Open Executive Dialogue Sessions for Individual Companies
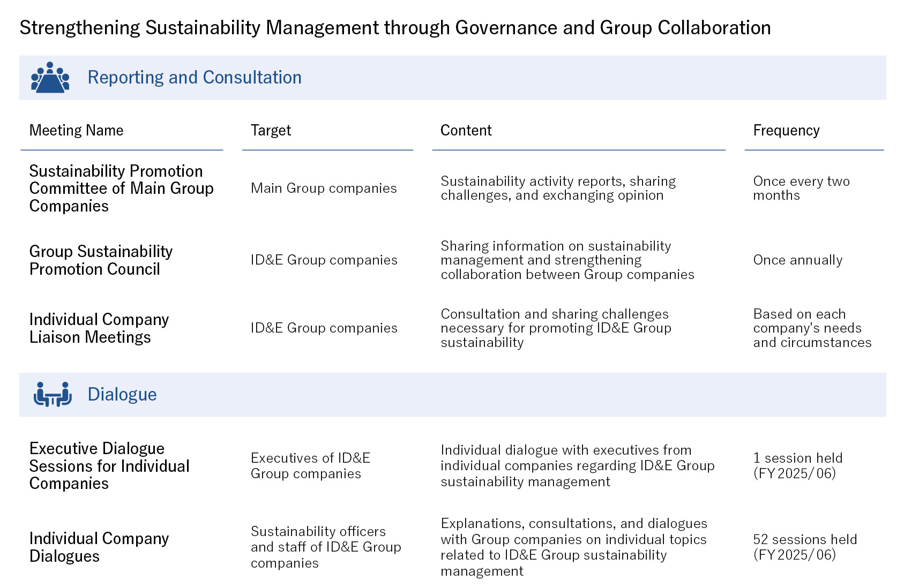Screen dimensions: 904x588 click(109, 466)
